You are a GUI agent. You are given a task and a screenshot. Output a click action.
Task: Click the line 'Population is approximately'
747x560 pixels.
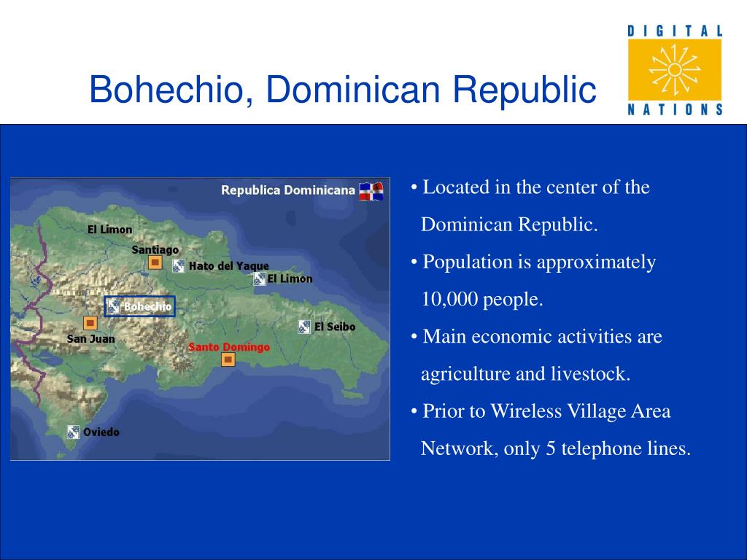(x=539, y=262)
